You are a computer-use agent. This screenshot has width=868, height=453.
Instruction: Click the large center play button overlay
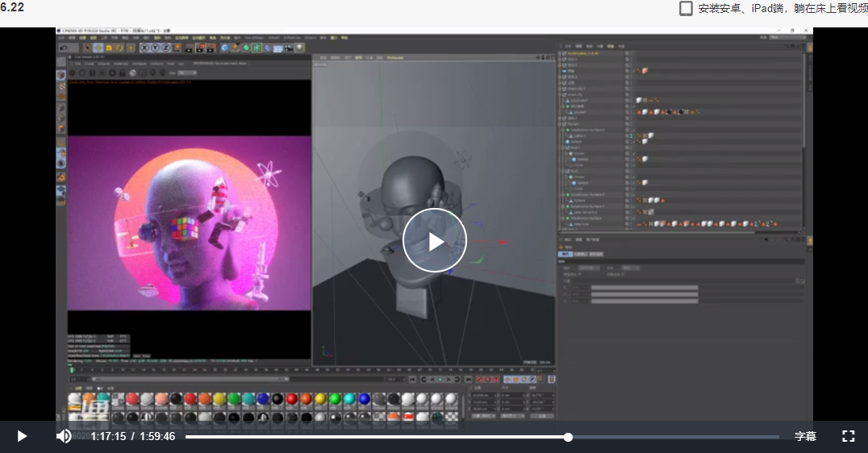tap(435, 240)
